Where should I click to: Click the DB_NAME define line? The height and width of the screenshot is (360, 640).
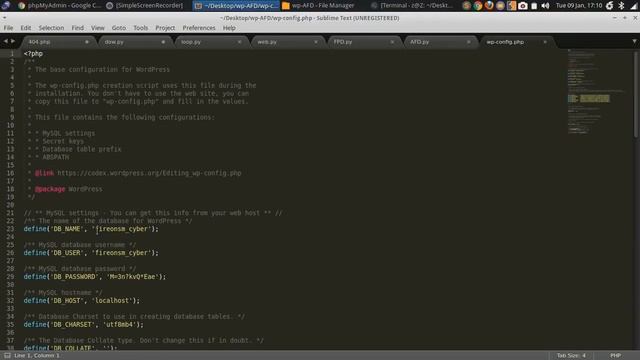91,229
